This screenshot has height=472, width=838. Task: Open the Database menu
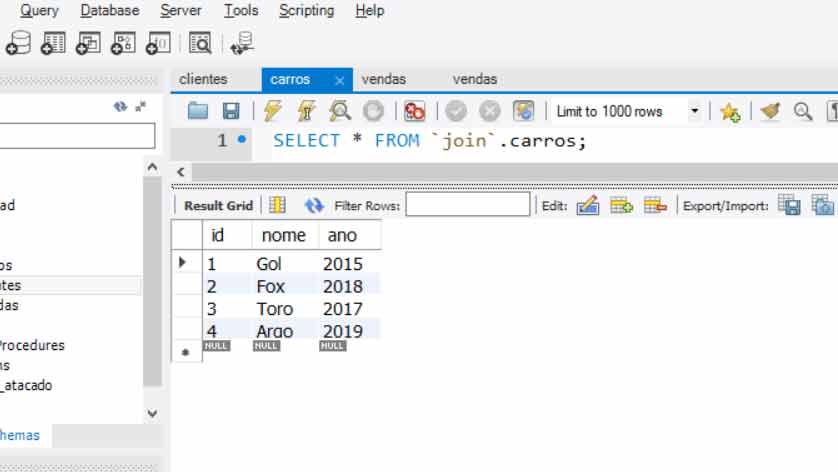tap(110, 10)
